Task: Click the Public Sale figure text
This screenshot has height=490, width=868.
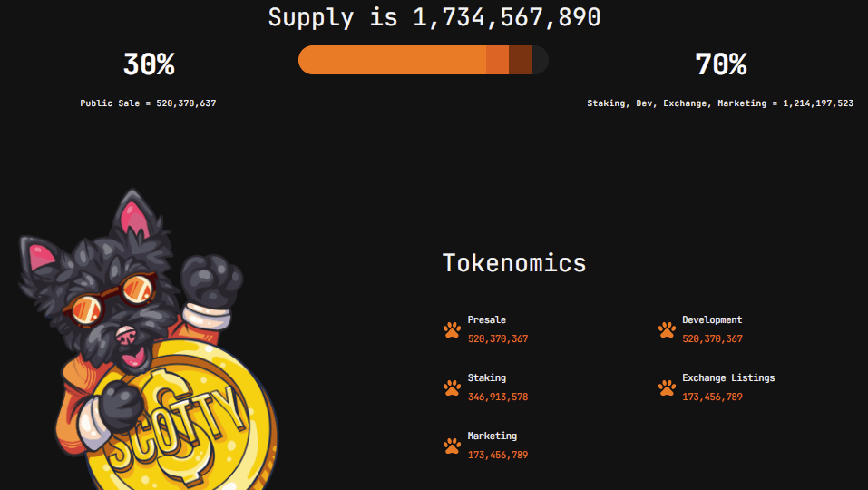Action: click(149, 103)
